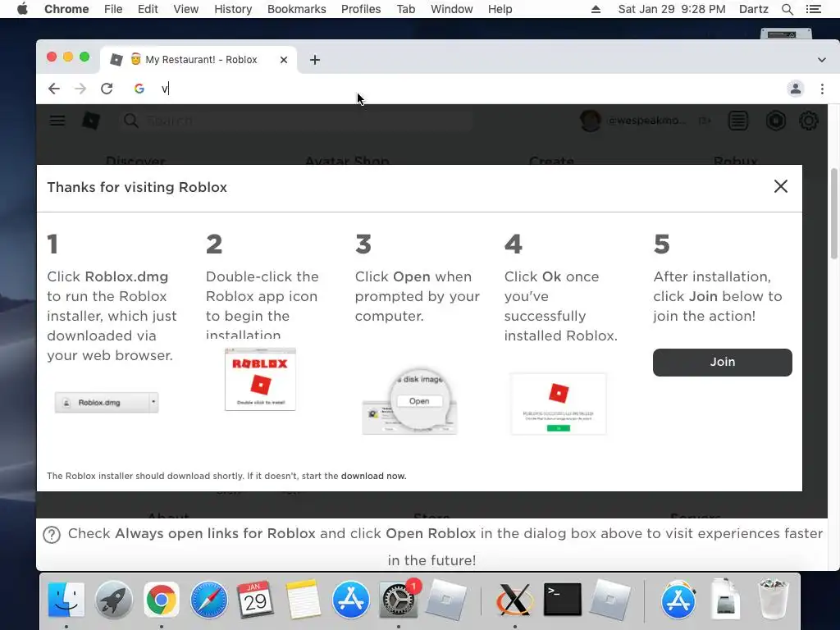The image size is (840, 630).
Task: Open a new tab with the plus icon
Action: pos(315,60)
